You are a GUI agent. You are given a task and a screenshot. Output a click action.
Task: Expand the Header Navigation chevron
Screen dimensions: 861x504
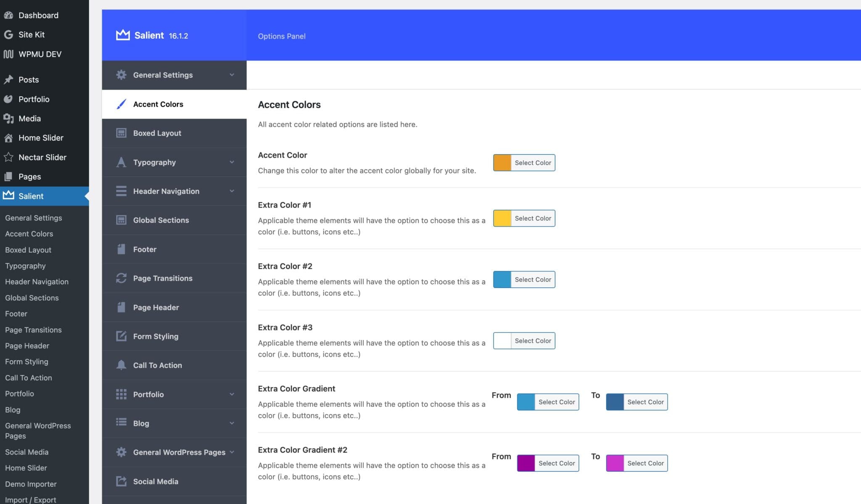232,191
